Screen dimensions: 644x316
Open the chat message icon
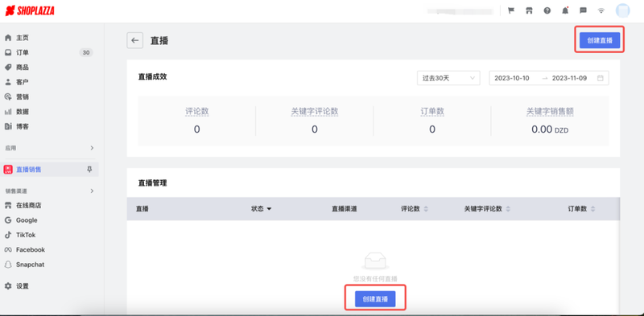click(x=583, y=10)
